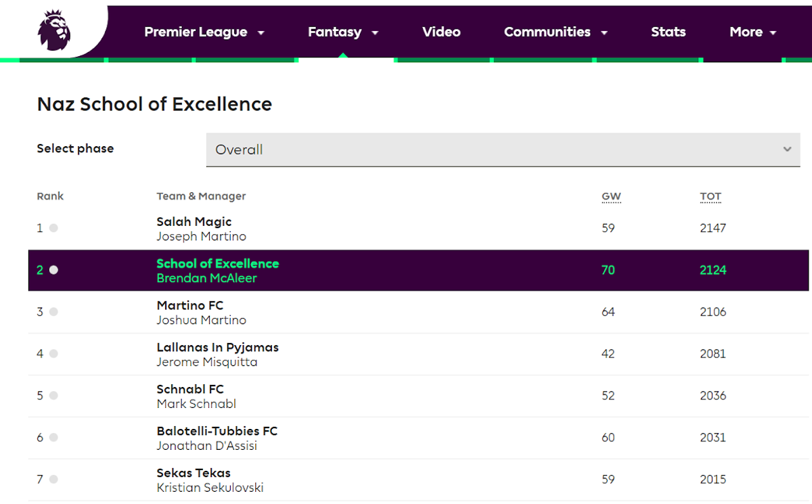The width and height of the screenshot is (812, 504).
Task: Click the Naz School of Excellence league title
Action: [154, 104]
